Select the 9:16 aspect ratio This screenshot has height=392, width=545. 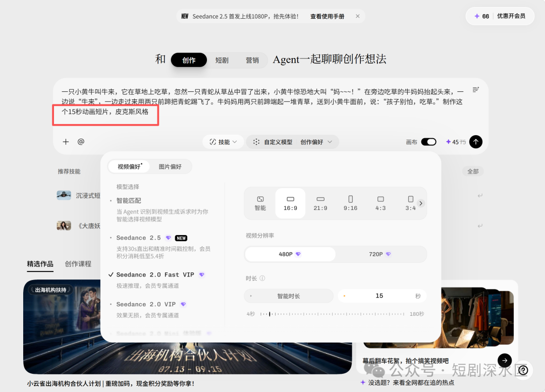[350, 203]
